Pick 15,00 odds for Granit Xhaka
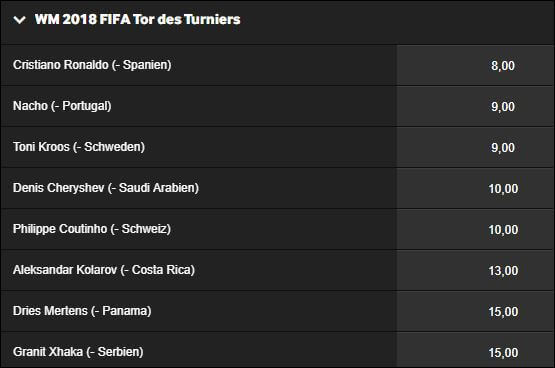This screenshot has height=368, width=555. point(475,350)
